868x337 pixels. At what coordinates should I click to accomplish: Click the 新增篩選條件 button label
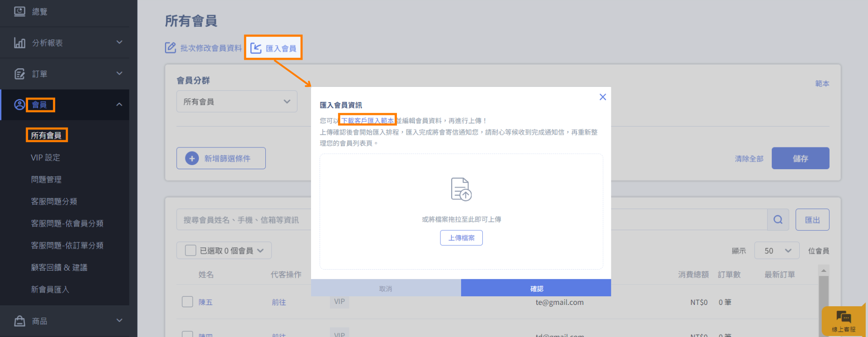coord(227,158)
